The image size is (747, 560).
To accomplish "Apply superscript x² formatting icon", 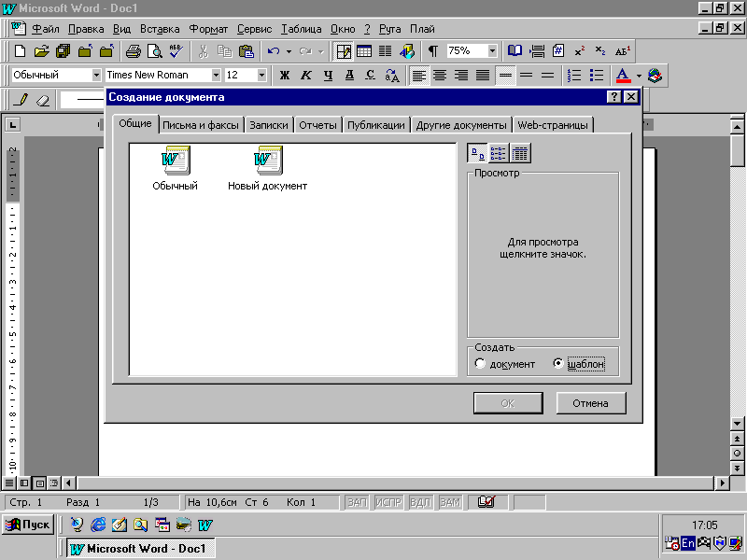I will 579,51.
